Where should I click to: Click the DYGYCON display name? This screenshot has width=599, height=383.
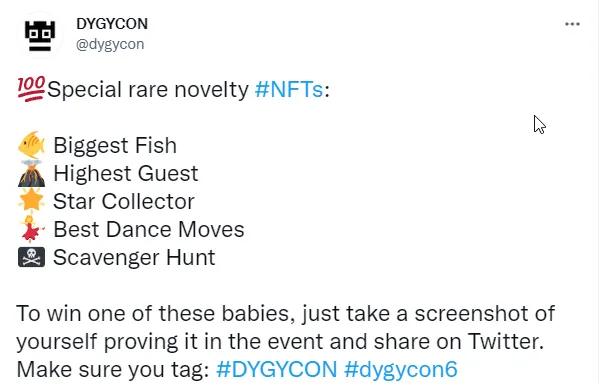tap(112, 24)
